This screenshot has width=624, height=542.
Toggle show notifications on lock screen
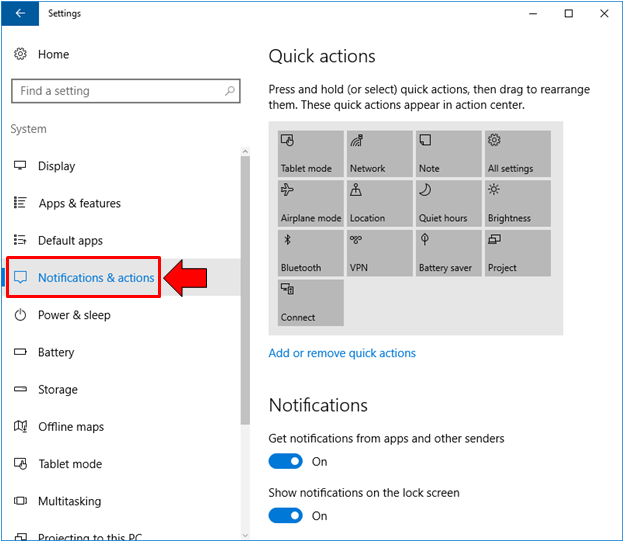click(x=286, y=515)
